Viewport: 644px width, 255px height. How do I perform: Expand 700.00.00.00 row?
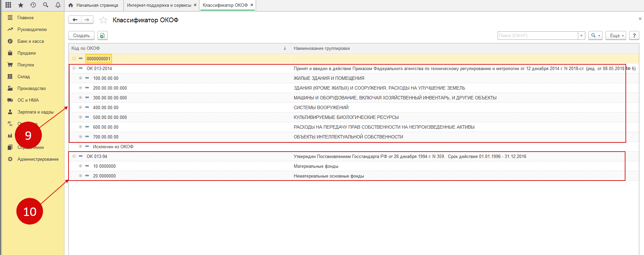click(x=80, y=137)
